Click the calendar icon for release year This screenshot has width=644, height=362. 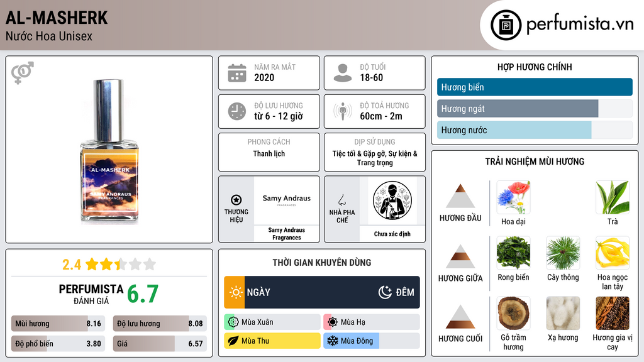point(237,73)
